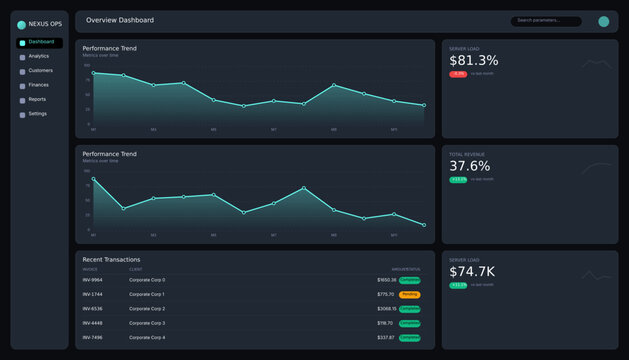
Task: Go to the Analytics menu label
Action: click(39, 56)
